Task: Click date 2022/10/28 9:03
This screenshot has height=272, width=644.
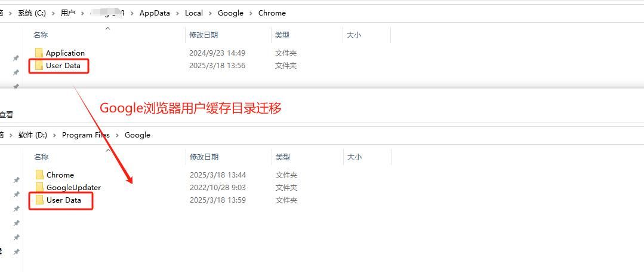Action: click(218, 188)
